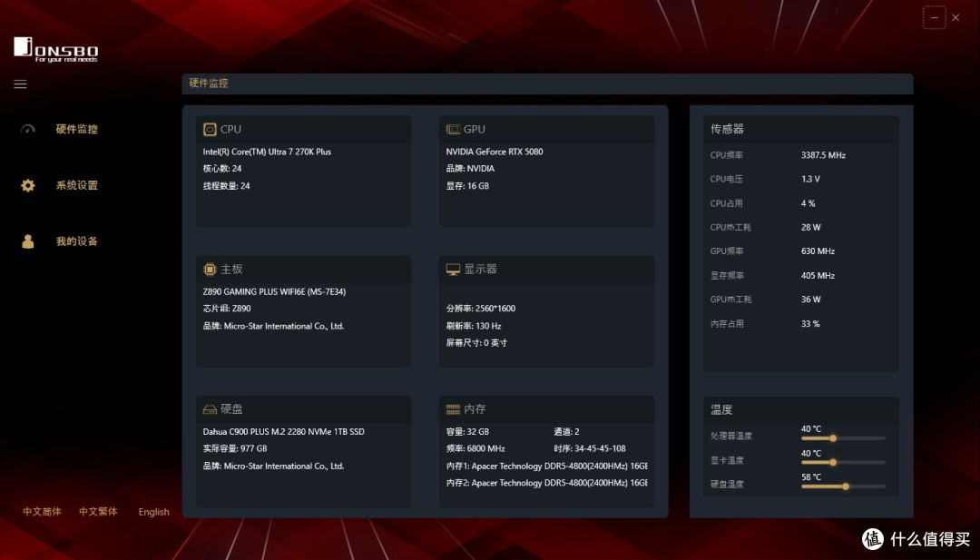Click the 硬盘温度 slider
980x560 pixels.
click(x=843, y=486)
